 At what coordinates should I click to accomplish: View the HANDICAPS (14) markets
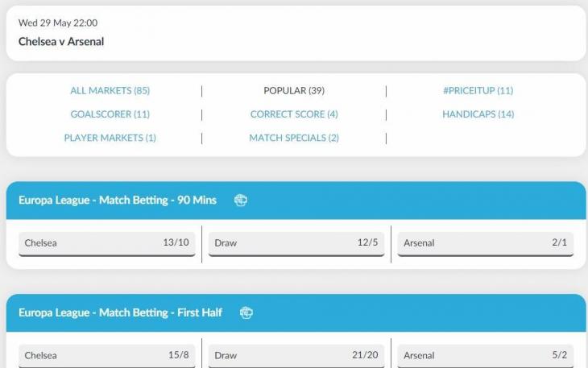coord(478,114)
